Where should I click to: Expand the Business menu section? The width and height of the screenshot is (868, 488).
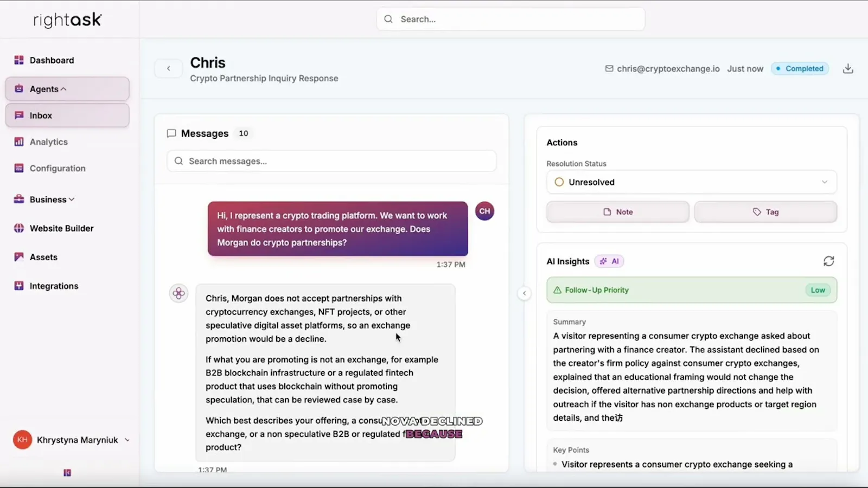[52, 200]
